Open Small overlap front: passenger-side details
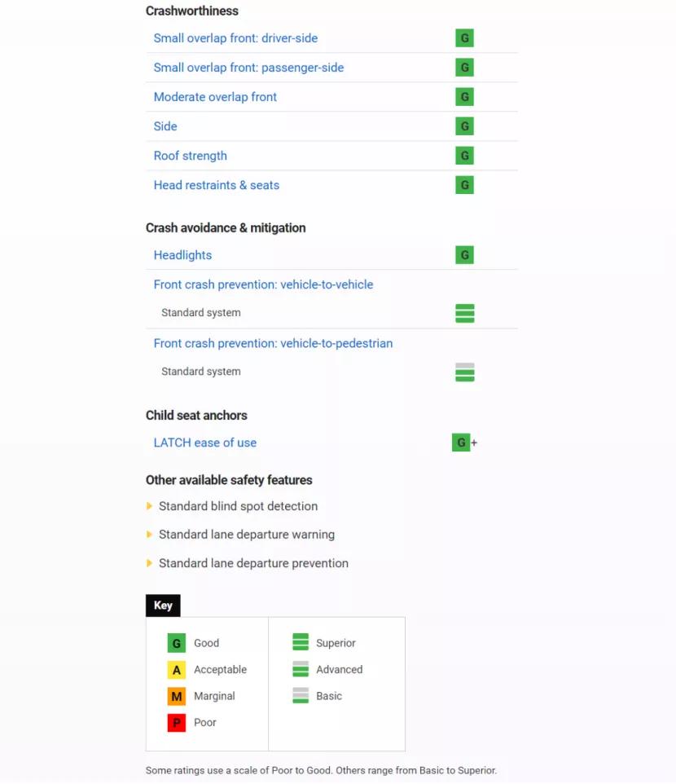This screenshot has width=676, height=784. (248, 68)
